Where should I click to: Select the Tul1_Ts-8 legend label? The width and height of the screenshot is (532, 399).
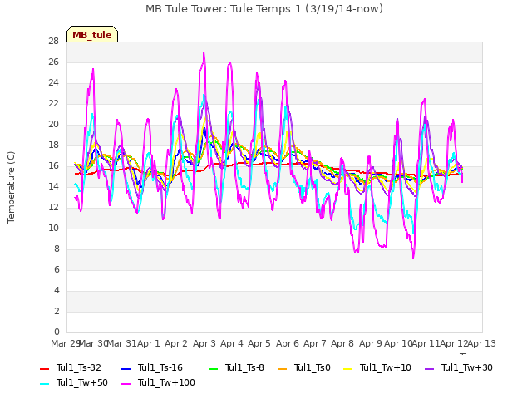click(x=244, y=367)
